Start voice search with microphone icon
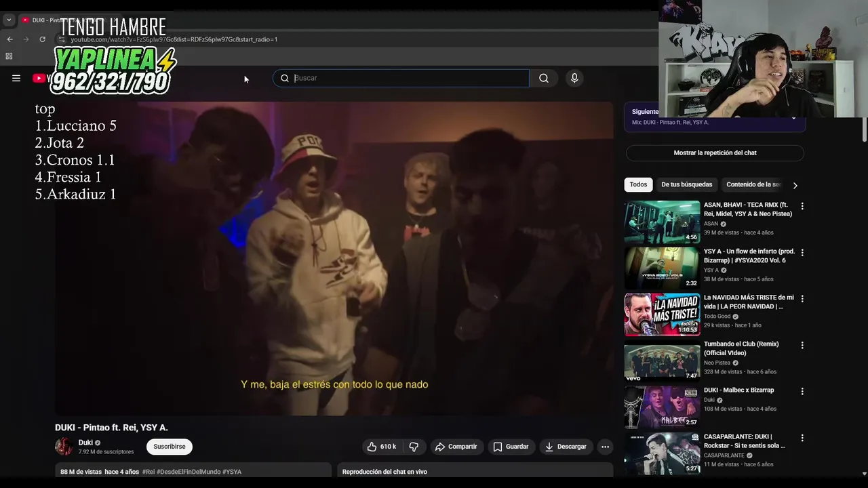The width and height of the screenshot is (868, 488). pyautogui.click(x=574, y=78)
